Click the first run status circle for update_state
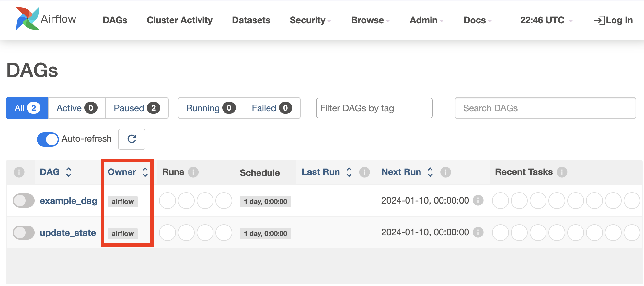 (x=167, y=233)
